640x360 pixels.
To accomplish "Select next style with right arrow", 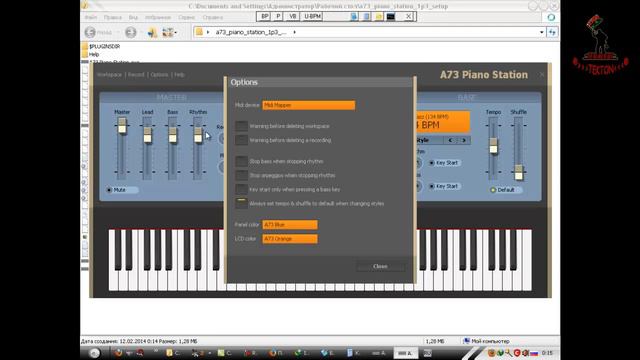I will point(464,140).
